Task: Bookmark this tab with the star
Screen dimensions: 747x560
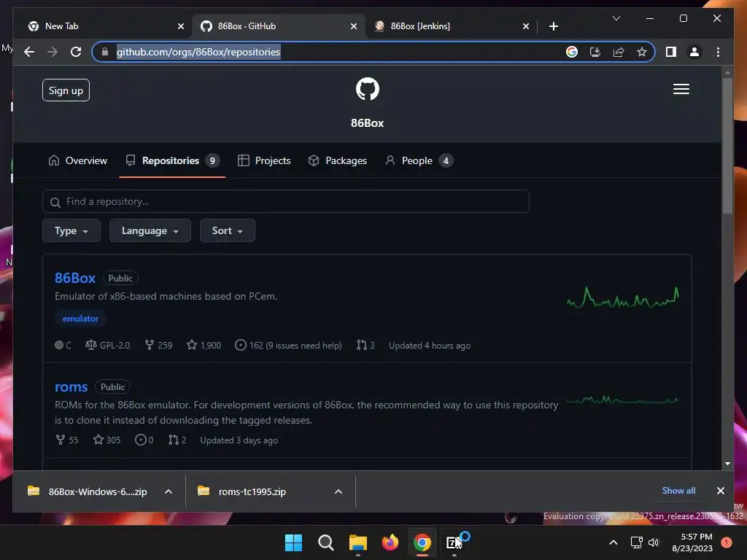Action: (642, 52)
